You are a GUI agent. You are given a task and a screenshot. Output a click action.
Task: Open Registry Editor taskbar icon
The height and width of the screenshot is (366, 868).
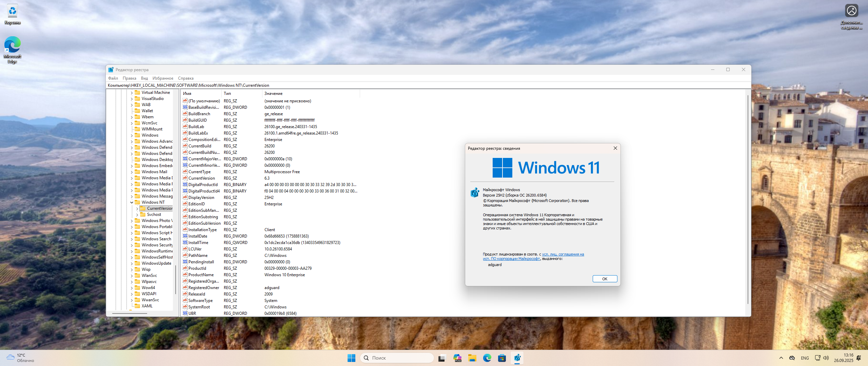coord(517,358)
